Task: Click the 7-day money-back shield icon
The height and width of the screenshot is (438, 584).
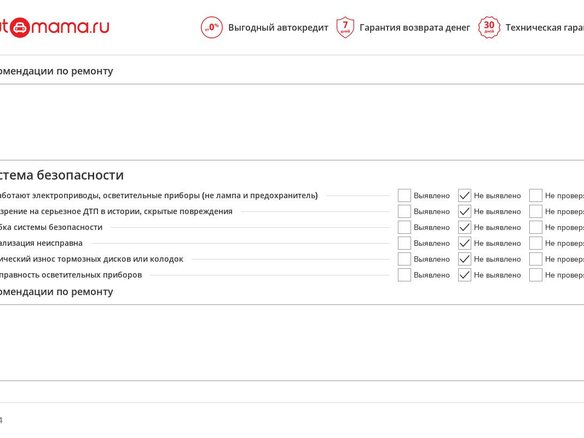Action: [345, 27]
